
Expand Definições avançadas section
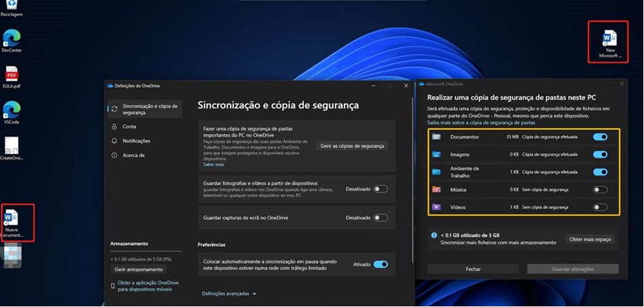tap(229, 294)
